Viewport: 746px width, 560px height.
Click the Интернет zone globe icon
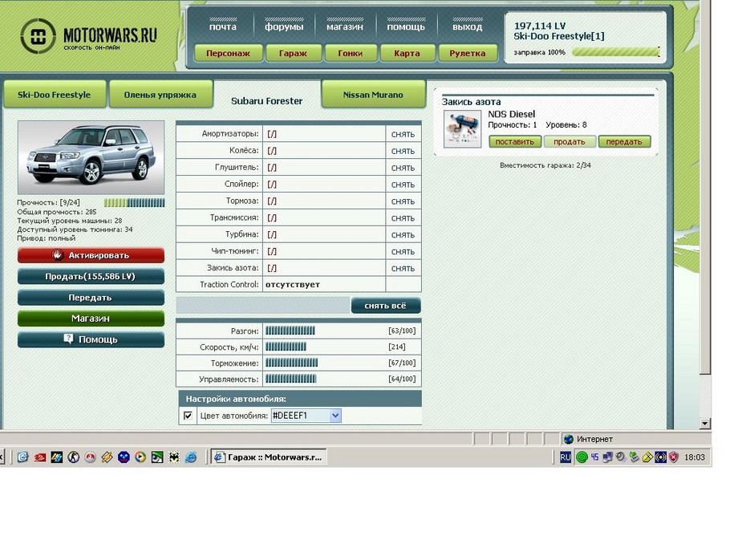tap(569, 439)
